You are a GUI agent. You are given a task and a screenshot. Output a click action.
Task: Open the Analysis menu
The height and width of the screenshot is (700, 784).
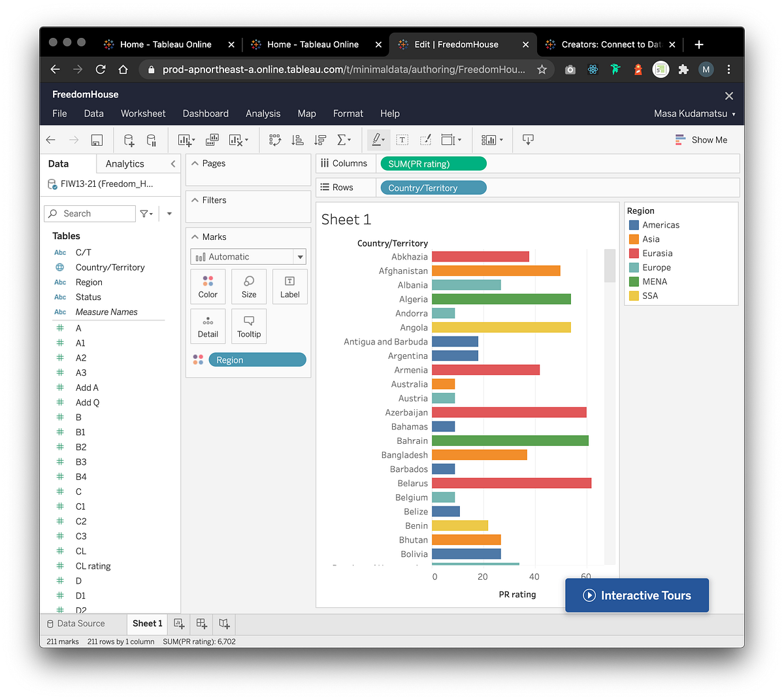tap(263, 113)
